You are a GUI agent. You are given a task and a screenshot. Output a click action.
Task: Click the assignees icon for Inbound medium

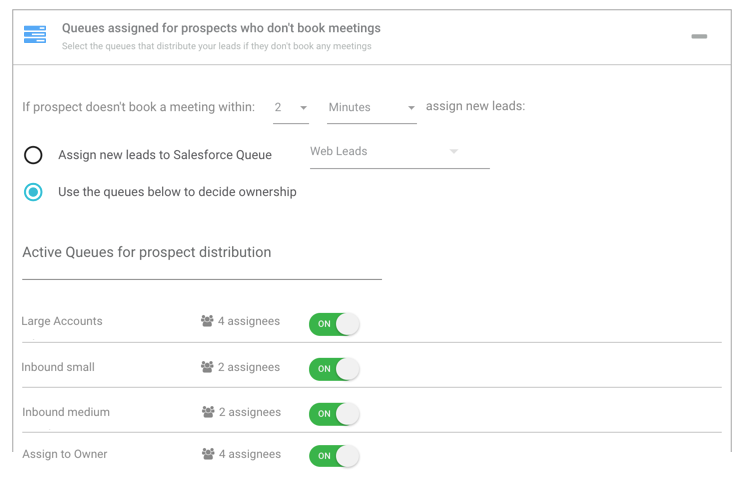pos(207,412)
